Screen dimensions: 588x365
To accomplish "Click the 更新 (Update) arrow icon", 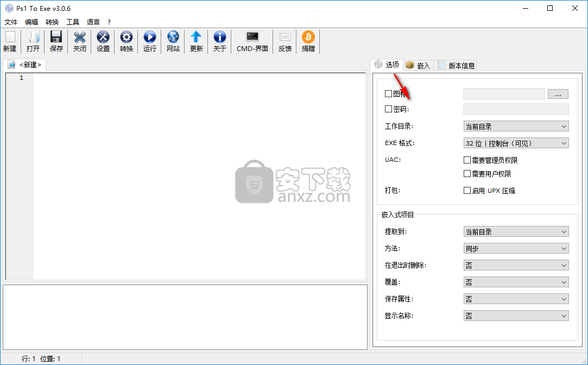I will pyautogui.click(x=196, y=37).
